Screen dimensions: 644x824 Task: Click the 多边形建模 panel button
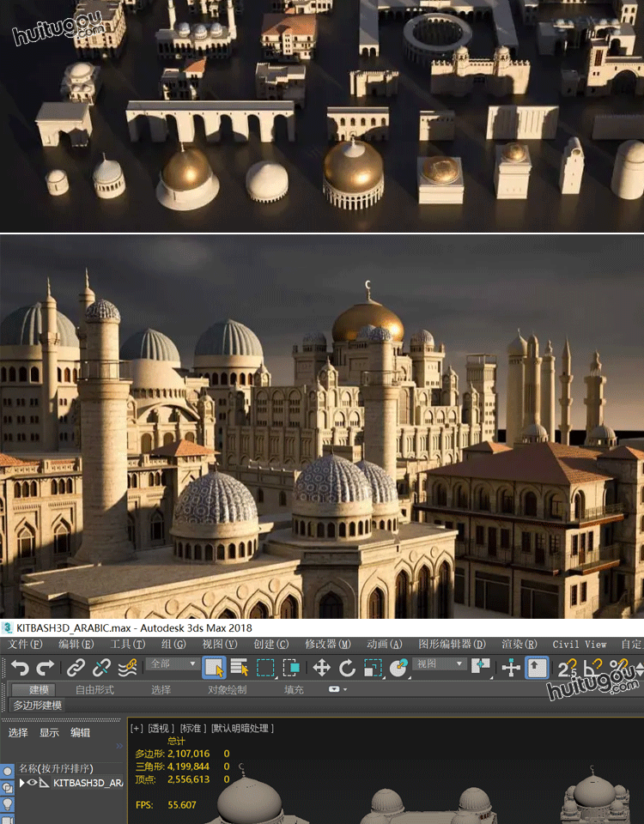(x=38, y=705)
